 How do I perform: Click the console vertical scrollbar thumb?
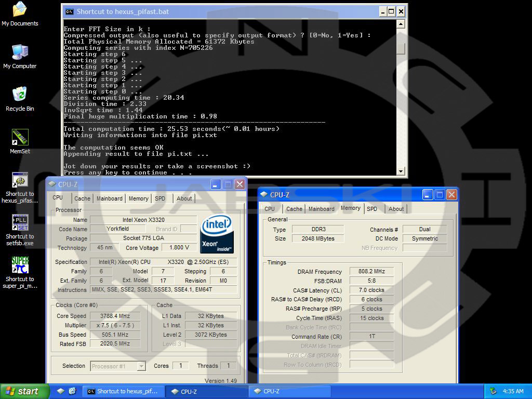(401, 48)
